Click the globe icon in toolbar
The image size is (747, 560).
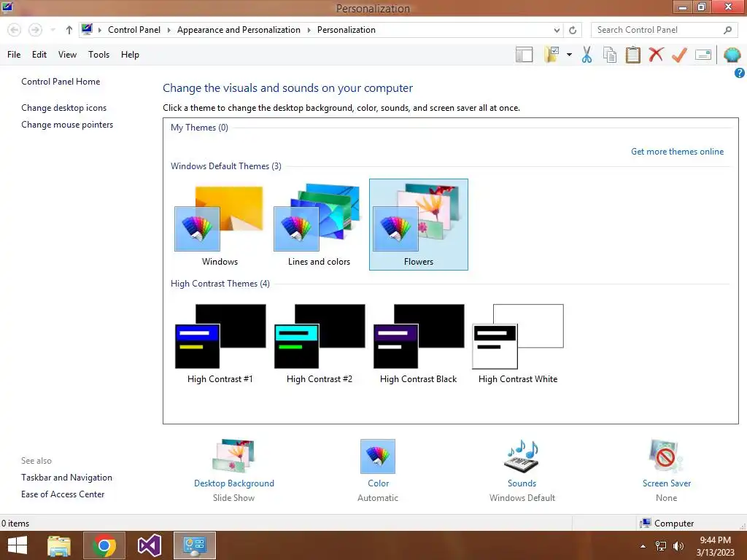732,55
